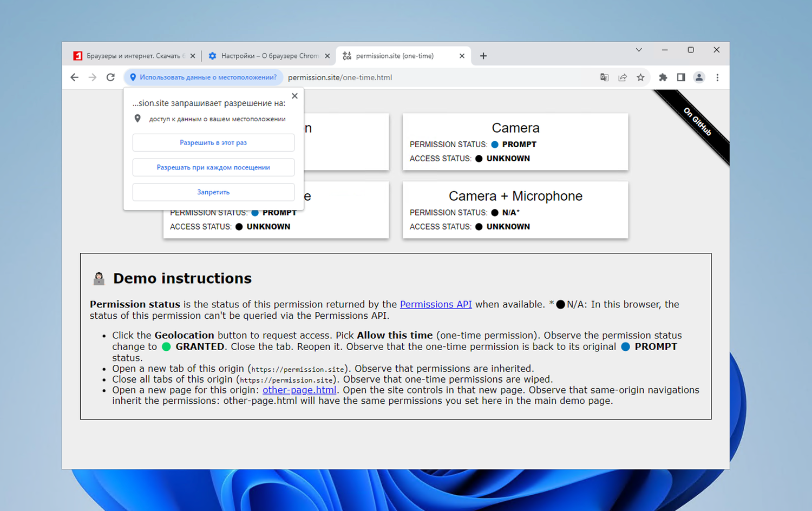Screen dimensions: 812x511
Task: Close the Браузеры и интернет tab
Action: pyautogui.click(x=193, y=56)
